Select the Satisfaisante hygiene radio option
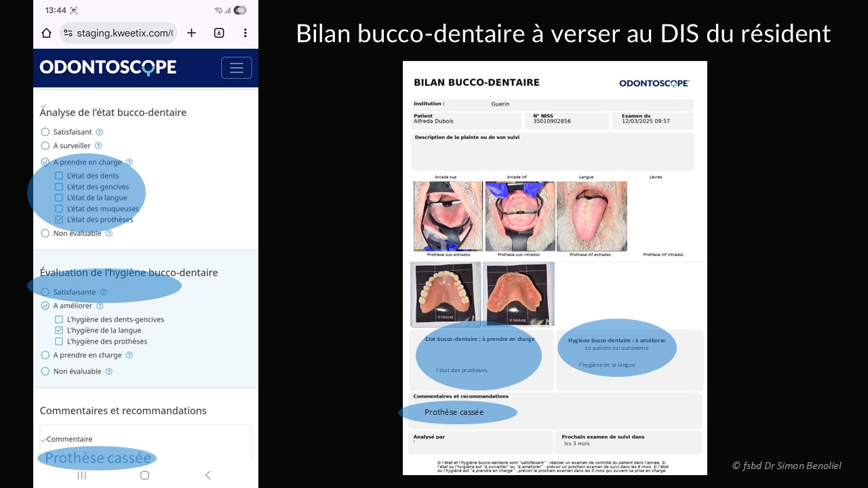The image size is (868, 488). 45,292
